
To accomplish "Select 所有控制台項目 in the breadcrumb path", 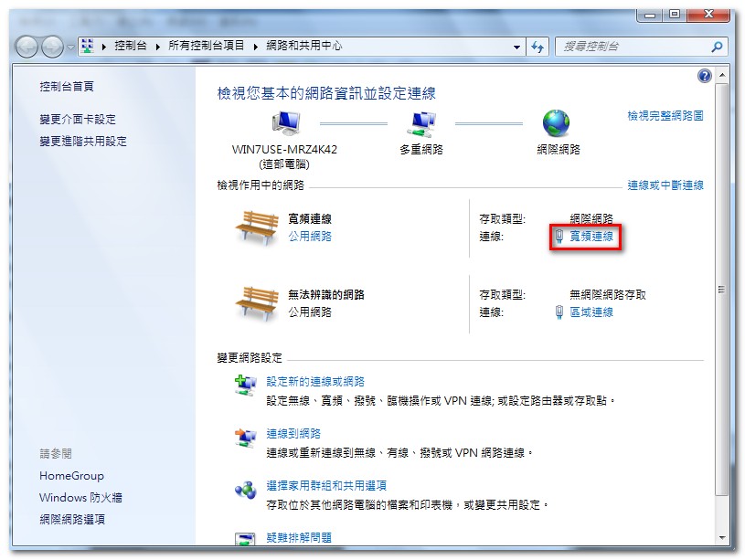I will [x=207, y=46].
